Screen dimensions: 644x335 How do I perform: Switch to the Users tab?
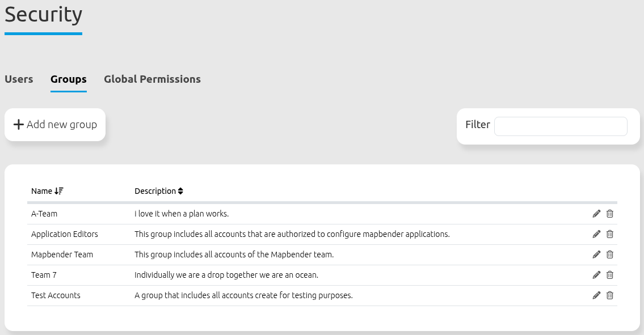coord(19,79)
